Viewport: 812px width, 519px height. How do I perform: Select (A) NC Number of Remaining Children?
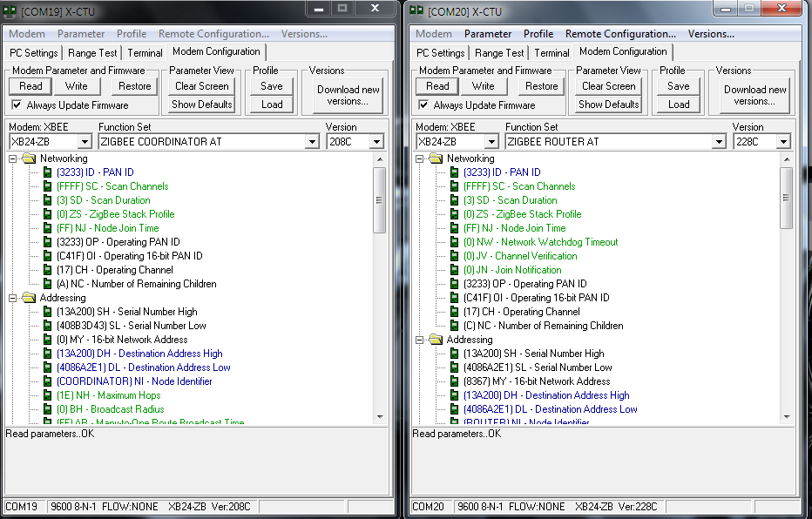click(x=137, y=284)
